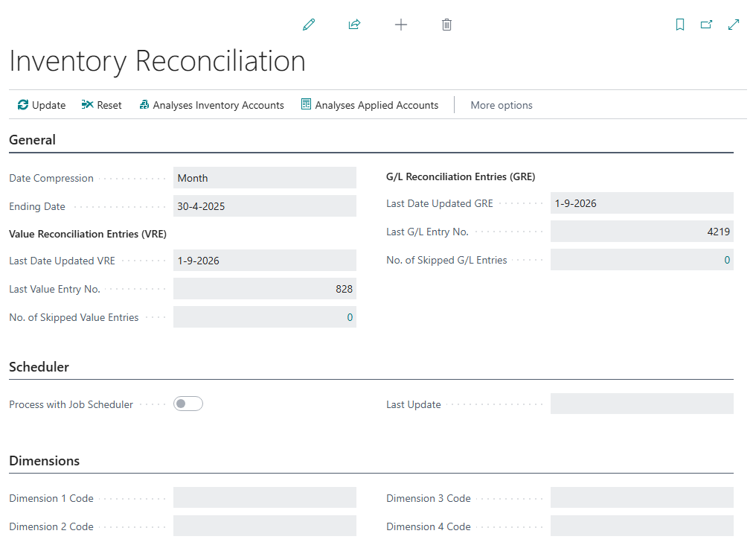This screenshot has height=551, width=756.
Task: Click the Dimension 1 Code field
Action: [x=265, y=497]
